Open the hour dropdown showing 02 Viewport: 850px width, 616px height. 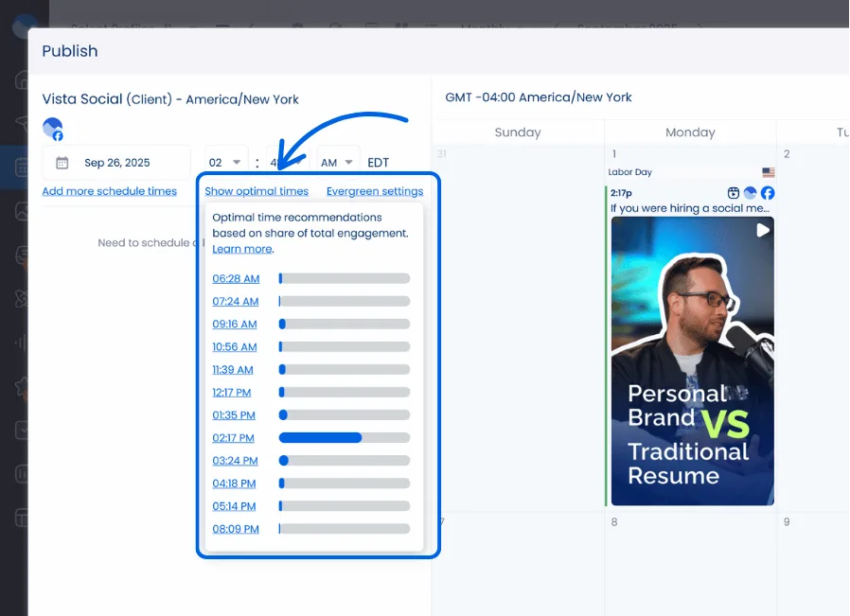[225, 162]
